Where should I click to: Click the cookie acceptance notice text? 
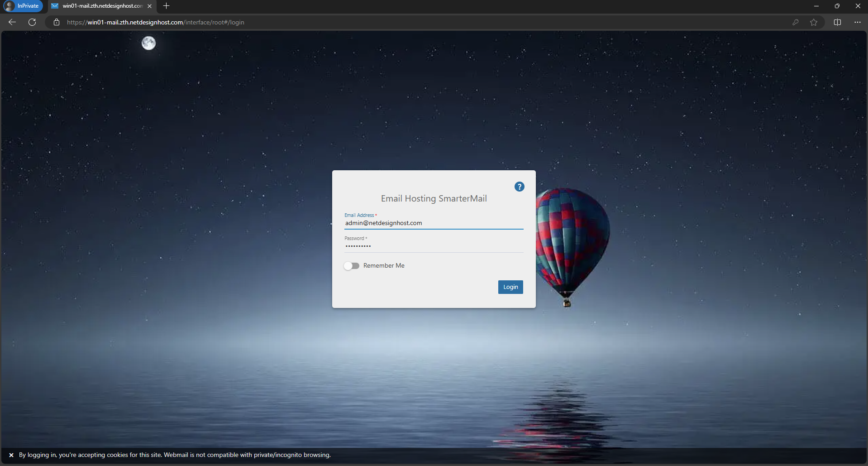[x=175, y=455]
